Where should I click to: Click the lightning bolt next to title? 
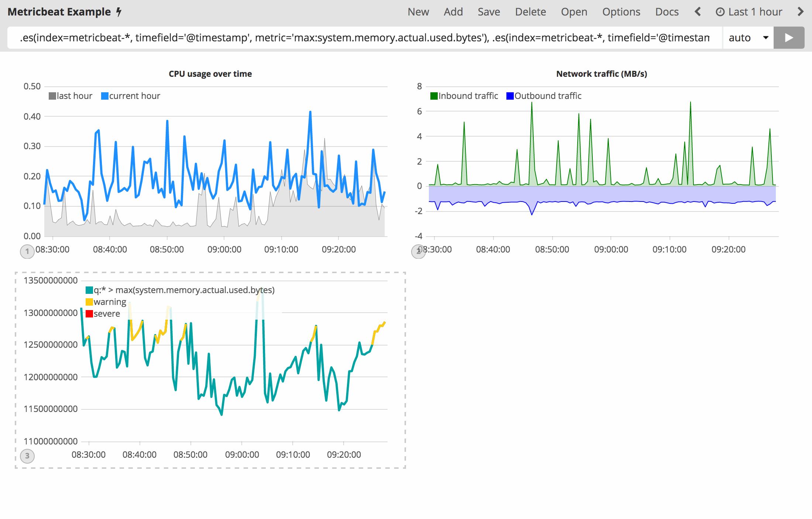click(x=119, y=12)
